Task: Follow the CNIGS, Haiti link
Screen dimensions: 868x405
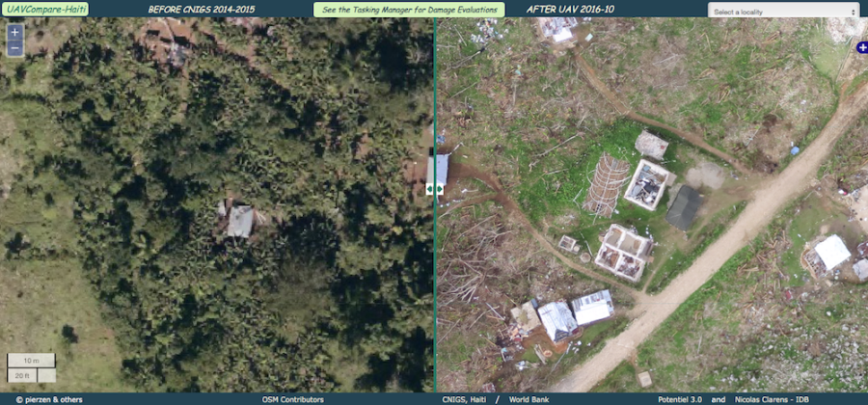Action: [x=459, y=398]
